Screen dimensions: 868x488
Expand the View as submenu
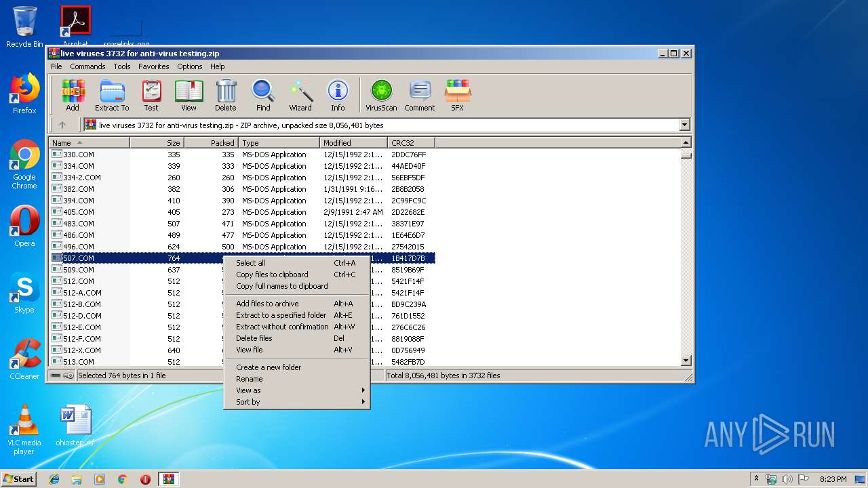[296, 390]
